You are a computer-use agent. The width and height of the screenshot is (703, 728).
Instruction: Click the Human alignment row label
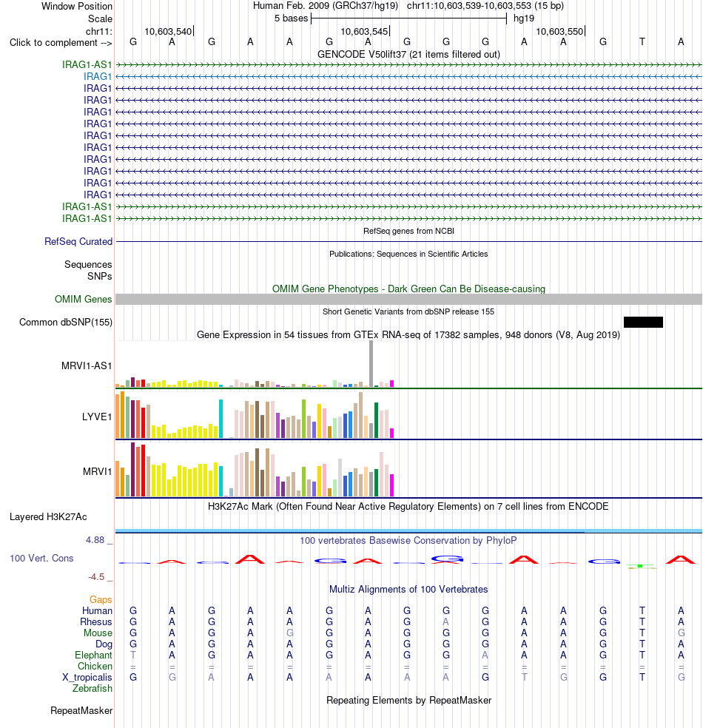tap(97, 611)
